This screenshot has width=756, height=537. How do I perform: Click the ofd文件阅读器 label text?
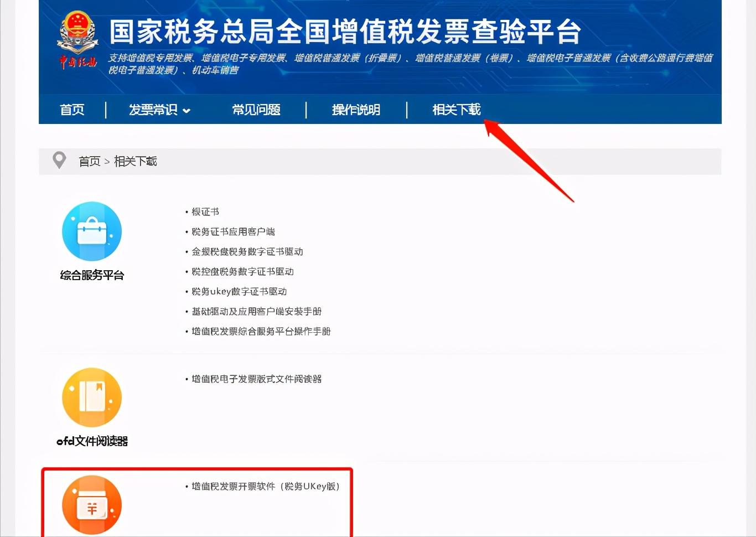coord(92,441)
